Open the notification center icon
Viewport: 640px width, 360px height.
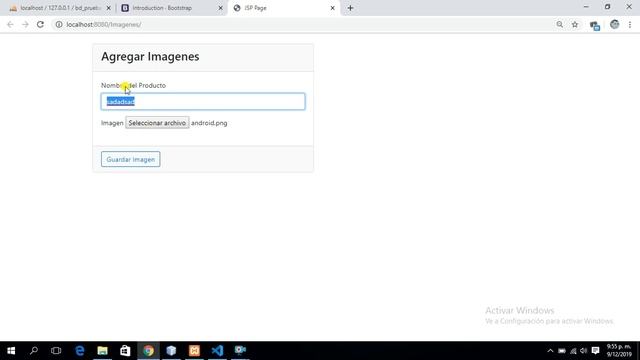click(x=596, y=351)
